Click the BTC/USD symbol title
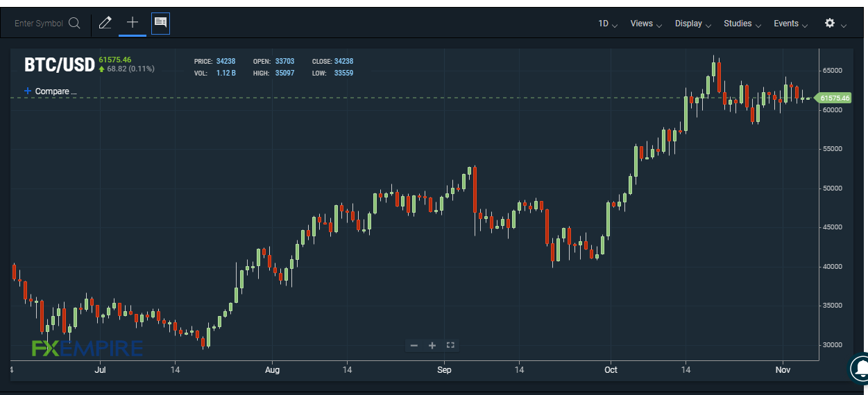Screen dimensions: 868x395 [x=59, y=65]
